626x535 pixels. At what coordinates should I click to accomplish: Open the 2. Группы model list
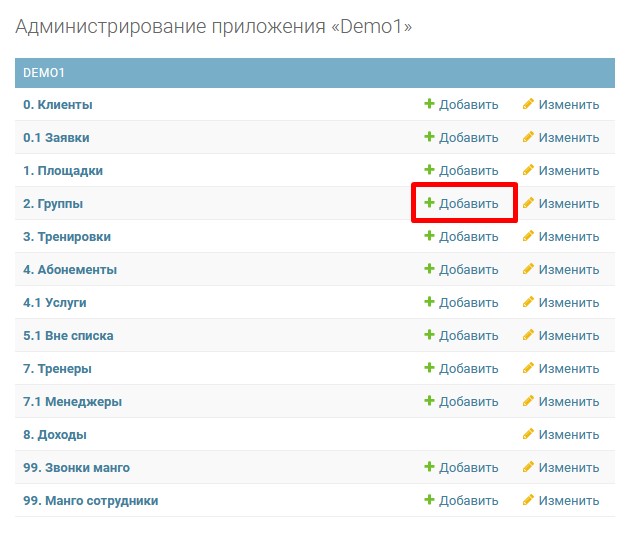pyautogui.click(x=53, y=203)
